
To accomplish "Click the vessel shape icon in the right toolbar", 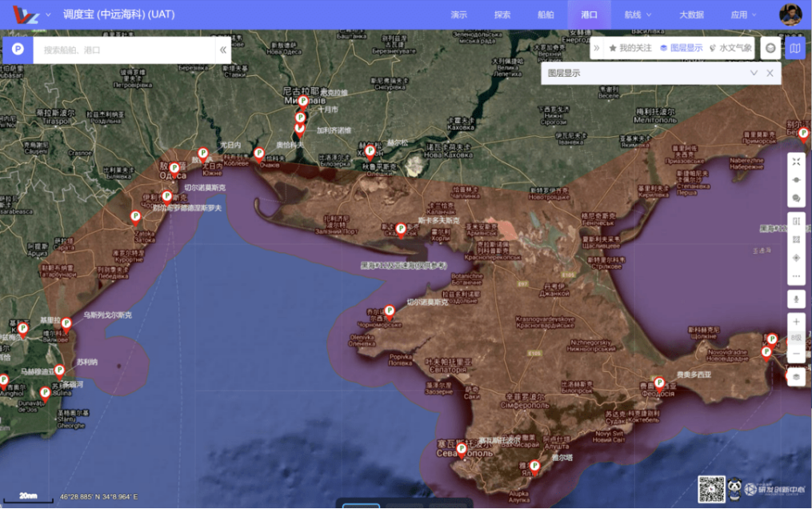I will tap(797, 180).
